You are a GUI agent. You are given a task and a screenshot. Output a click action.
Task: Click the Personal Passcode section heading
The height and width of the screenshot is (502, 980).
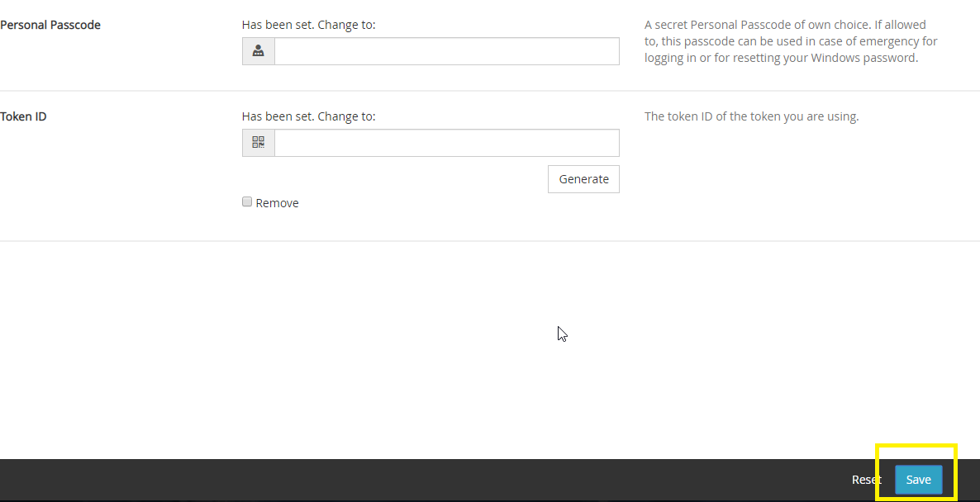pos(50,25)
